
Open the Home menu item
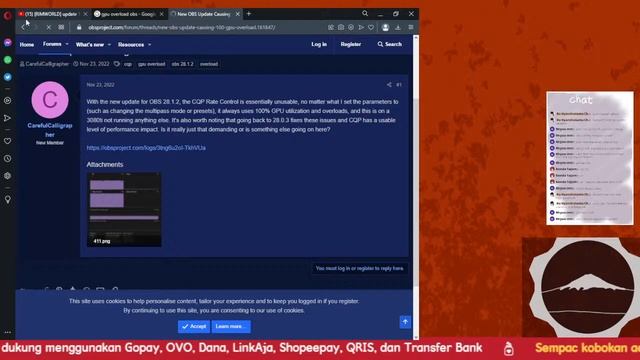point(27,44)
